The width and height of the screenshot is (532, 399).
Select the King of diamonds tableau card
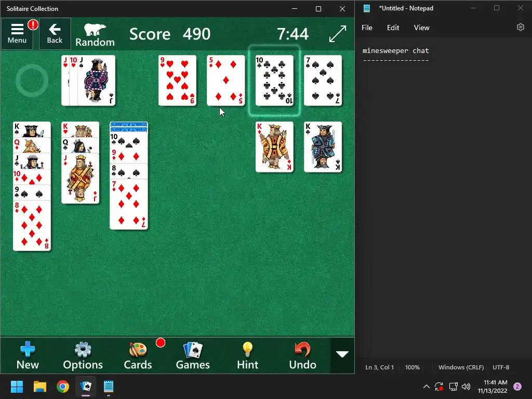tap(274, 147)
